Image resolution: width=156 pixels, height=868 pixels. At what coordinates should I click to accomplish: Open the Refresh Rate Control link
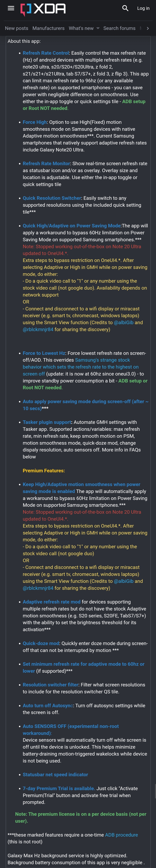(x=46, y=53)
